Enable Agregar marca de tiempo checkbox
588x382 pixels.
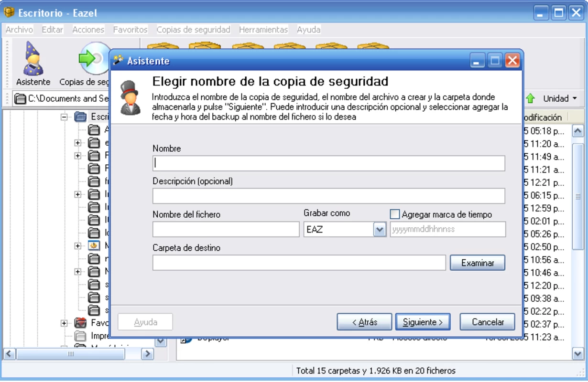click(395, 214)
